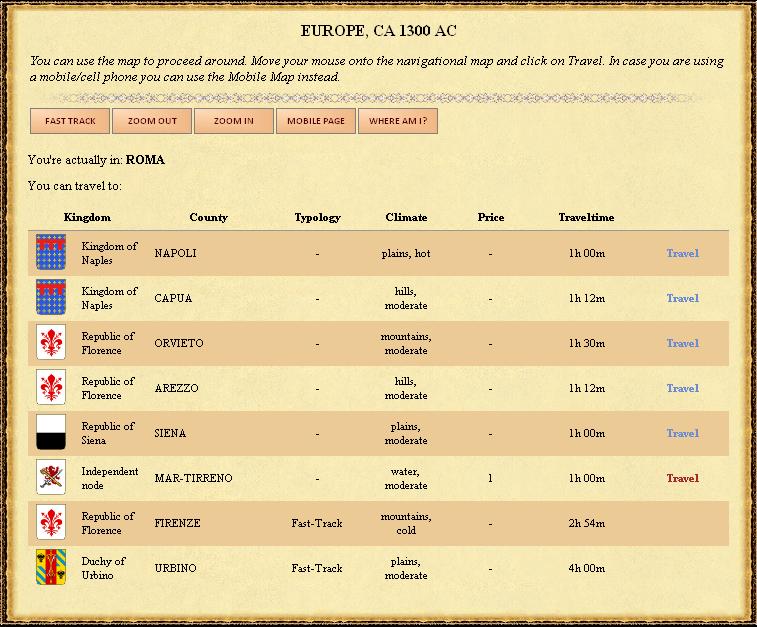Click the Independent node crest for MAR-TIRRENO
Viewport: 757px width, 627px height.
pyautogui.click(x=51, y=478)
